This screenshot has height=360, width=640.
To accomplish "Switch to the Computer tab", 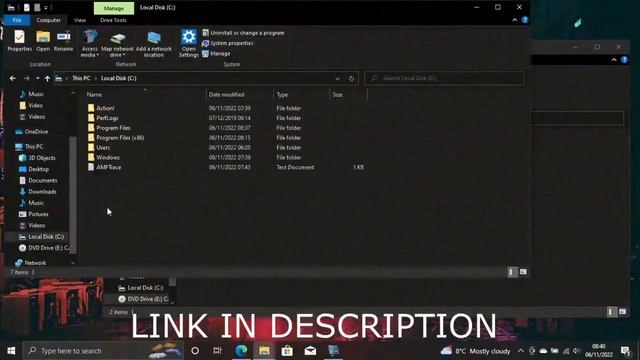I will (x=48, y=20).
